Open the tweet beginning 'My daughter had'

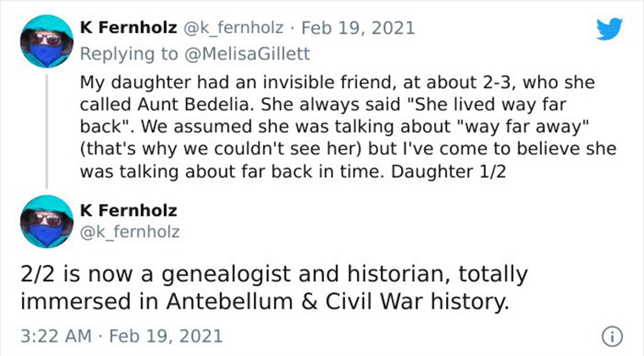(x=347, y=127)
